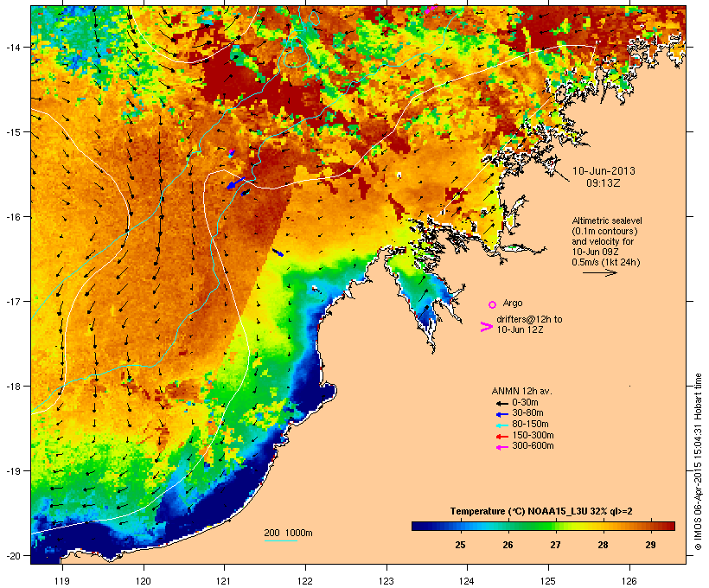Click the cyan 80-150m legend arrow
This screenshot has width=709, height=588.
(501, 425)
